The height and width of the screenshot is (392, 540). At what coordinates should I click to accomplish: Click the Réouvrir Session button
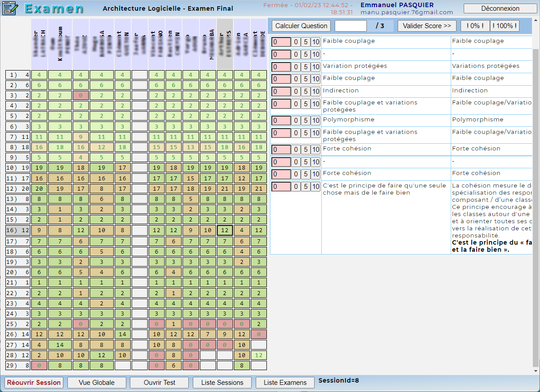coord(33,383)
